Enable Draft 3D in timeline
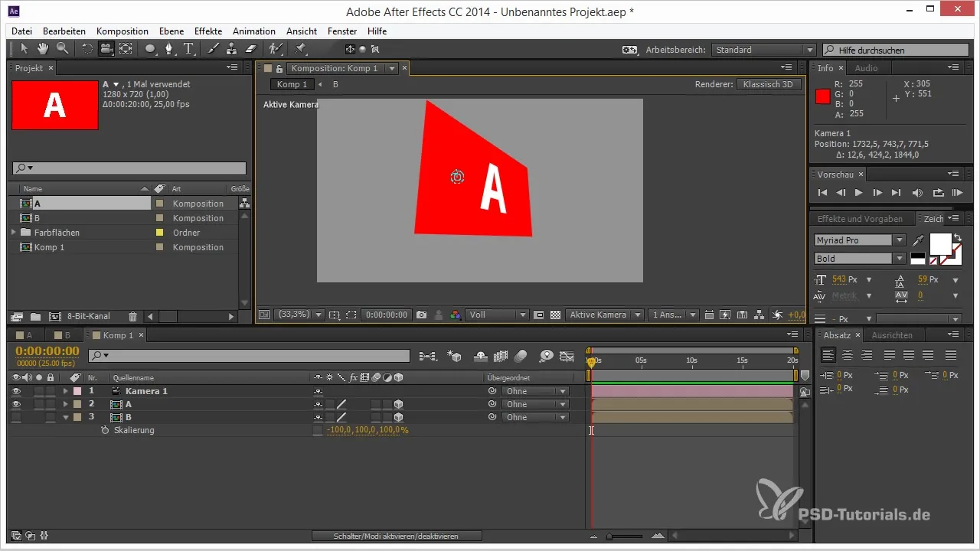The width and height of the screenshot is (980, 551). 455,356
